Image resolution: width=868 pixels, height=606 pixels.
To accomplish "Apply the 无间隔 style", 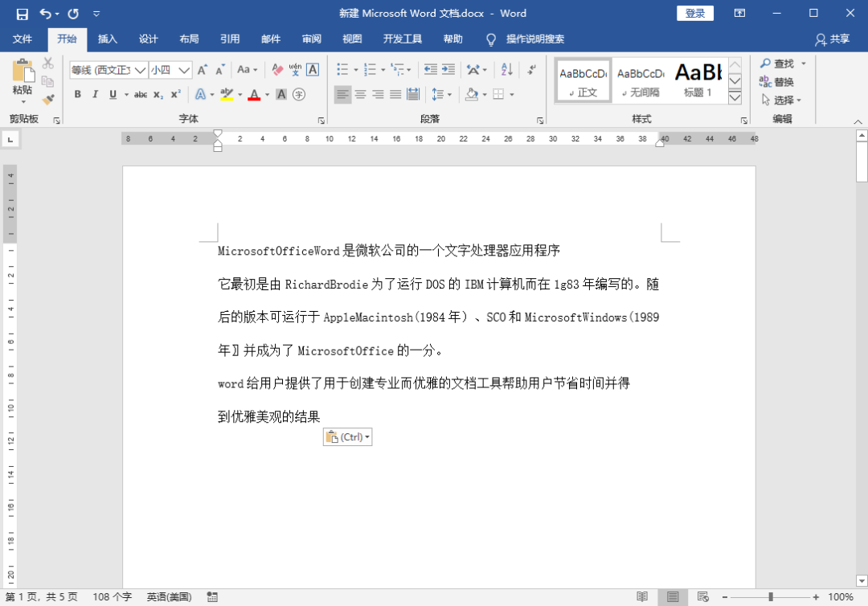I will click(641, 80).
